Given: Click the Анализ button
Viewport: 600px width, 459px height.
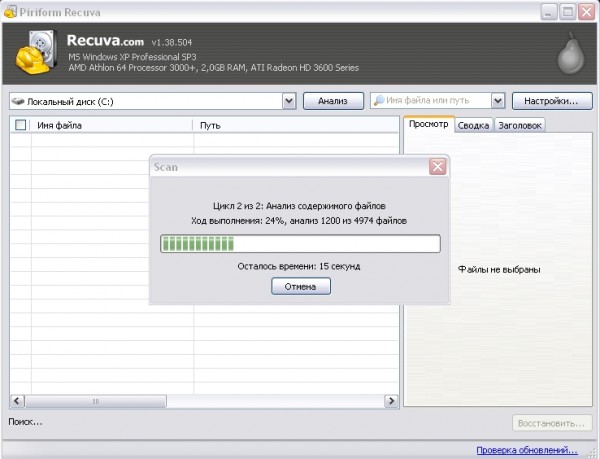Looking at the screenshot, I should click(333, 101).
